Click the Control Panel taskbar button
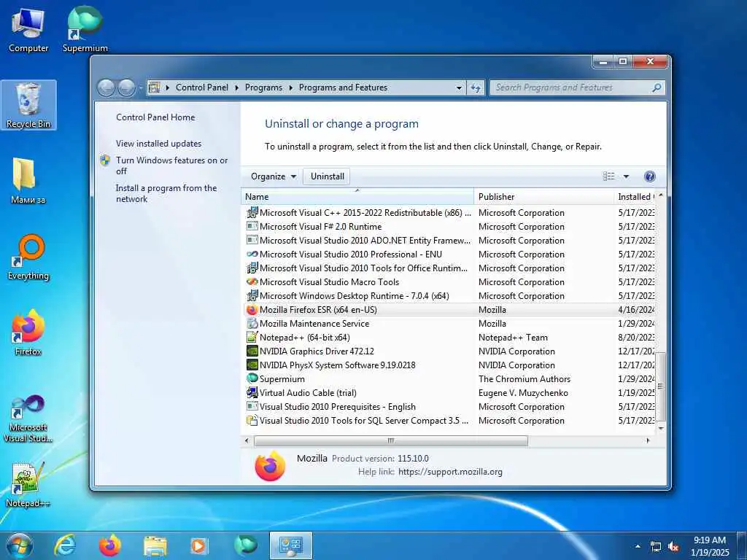This screenshot has height=560, width=747. point(290,545)
